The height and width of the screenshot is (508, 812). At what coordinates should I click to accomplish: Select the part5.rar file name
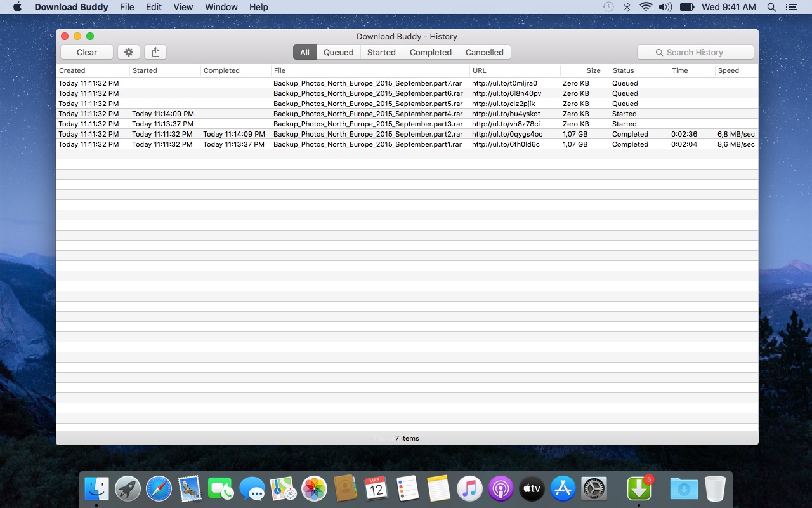[x=368, y=104]
